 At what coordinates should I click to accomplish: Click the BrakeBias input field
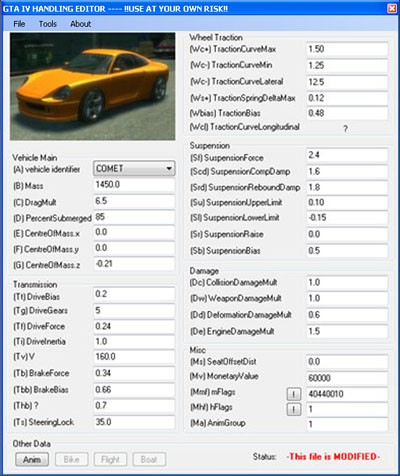point(134,390)
